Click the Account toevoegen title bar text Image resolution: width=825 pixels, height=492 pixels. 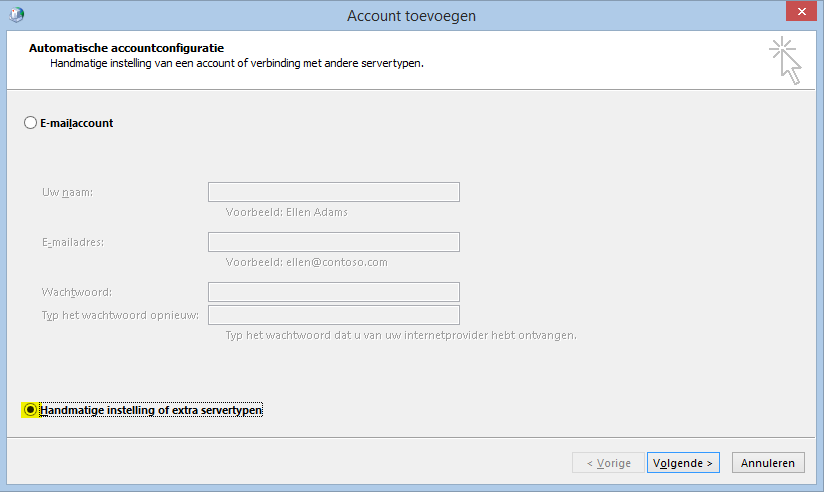pos(411,15)
